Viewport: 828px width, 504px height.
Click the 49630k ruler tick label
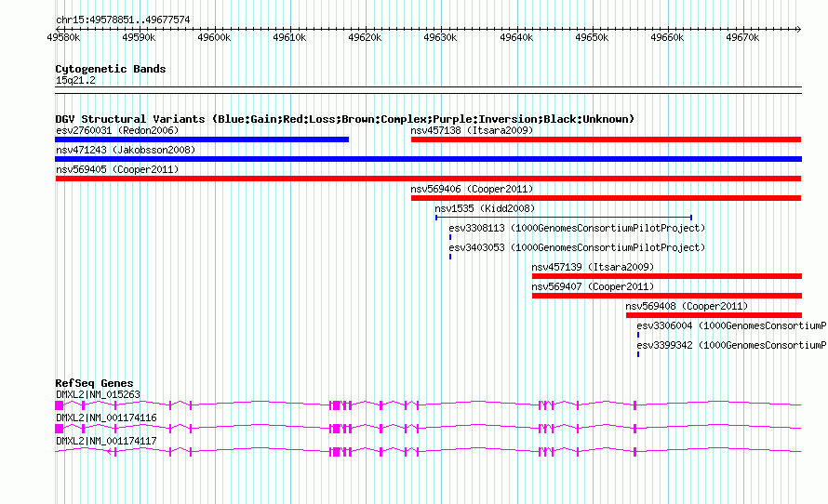click(x=440, y=37)
